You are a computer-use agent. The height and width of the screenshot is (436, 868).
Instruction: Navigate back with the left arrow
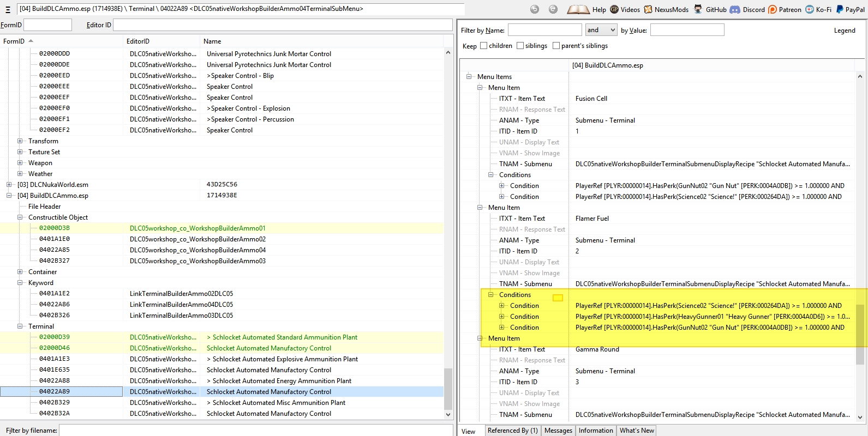tap(535, 9)
